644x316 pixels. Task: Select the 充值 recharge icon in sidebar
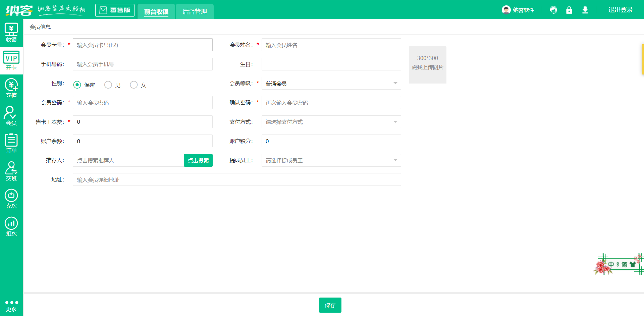11,88
